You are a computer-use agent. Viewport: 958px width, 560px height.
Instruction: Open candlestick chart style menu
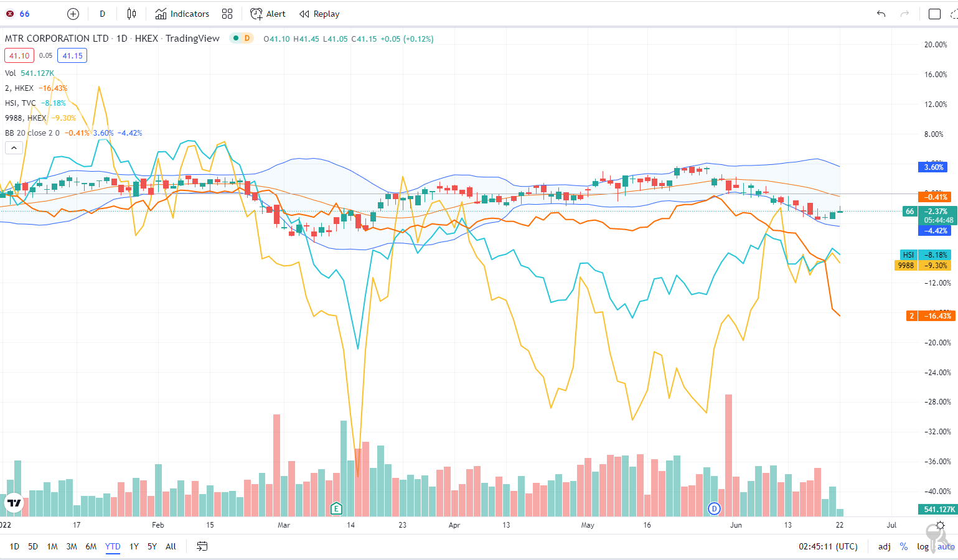131,14
